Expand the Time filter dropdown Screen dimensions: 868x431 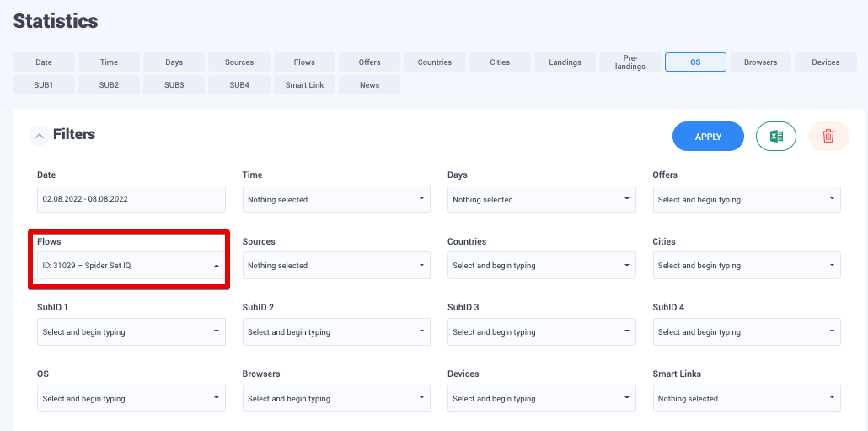[x=335, y=200]
